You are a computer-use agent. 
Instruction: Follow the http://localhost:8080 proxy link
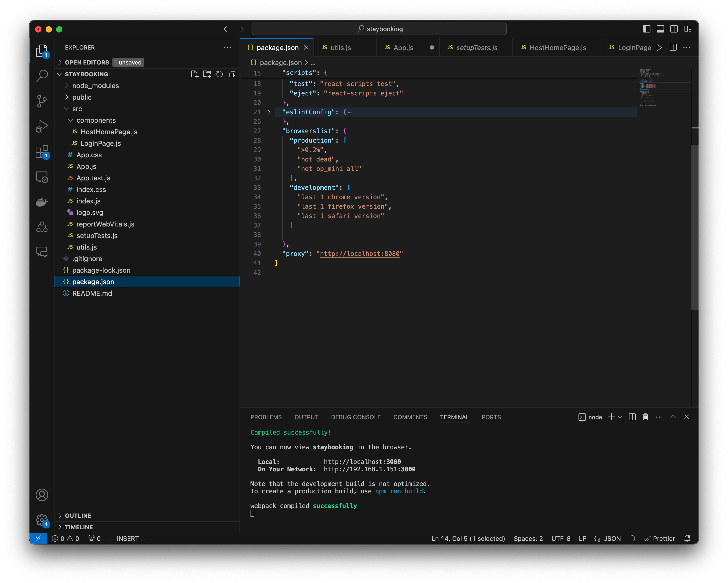tap(360, 254)
